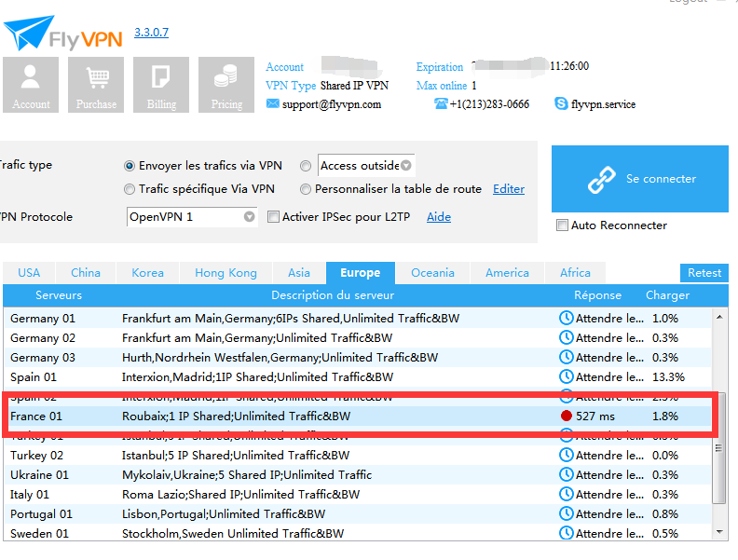Click the chain link icon on Se connecter
The width and height of the screenshot is (738, 560).
602,179
